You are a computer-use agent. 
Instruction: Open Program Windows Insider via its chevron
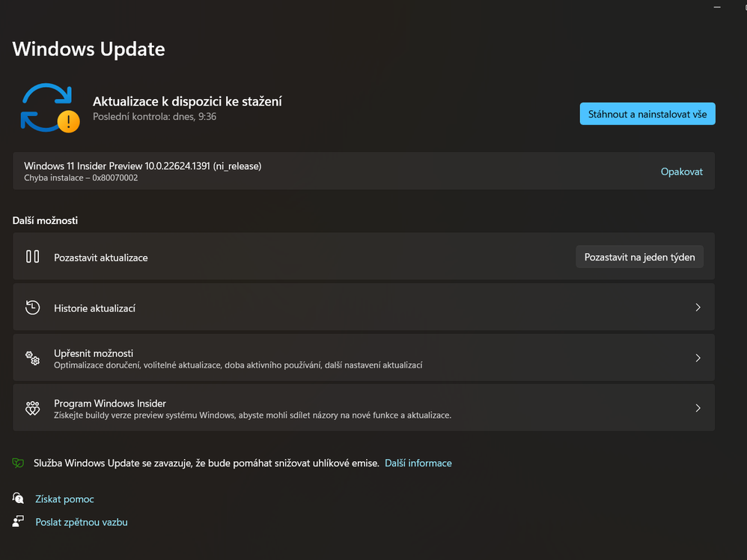click(698, 408)
